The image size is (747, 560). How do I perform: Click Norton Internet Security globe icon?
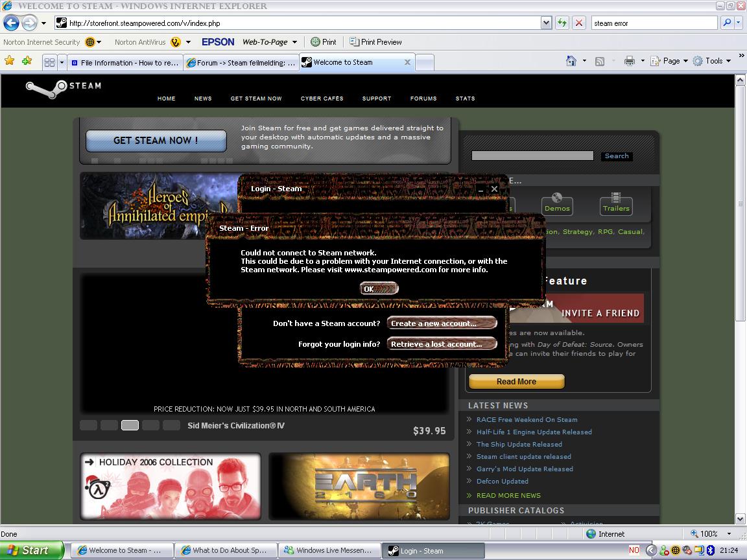(x=90, y=42)
